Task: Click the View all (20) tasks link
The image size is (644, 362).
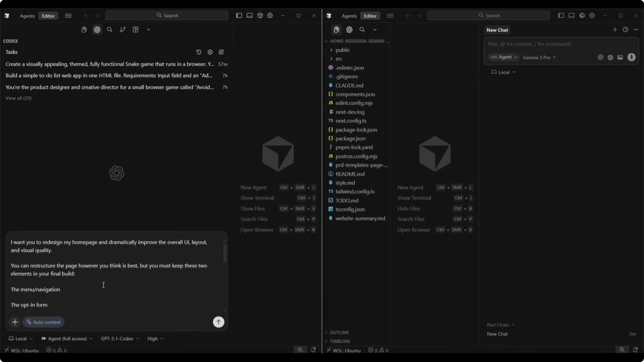Action: tap(19, 98)
